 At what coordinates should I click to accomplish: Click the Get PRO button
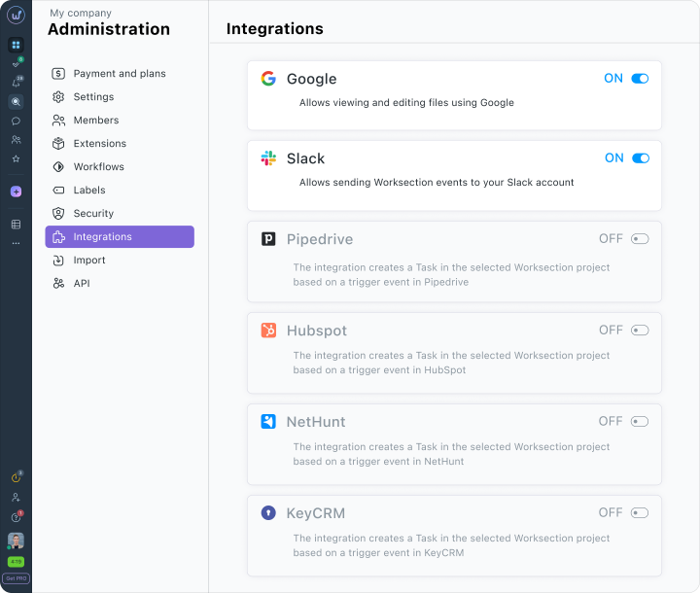coord(17,578)
